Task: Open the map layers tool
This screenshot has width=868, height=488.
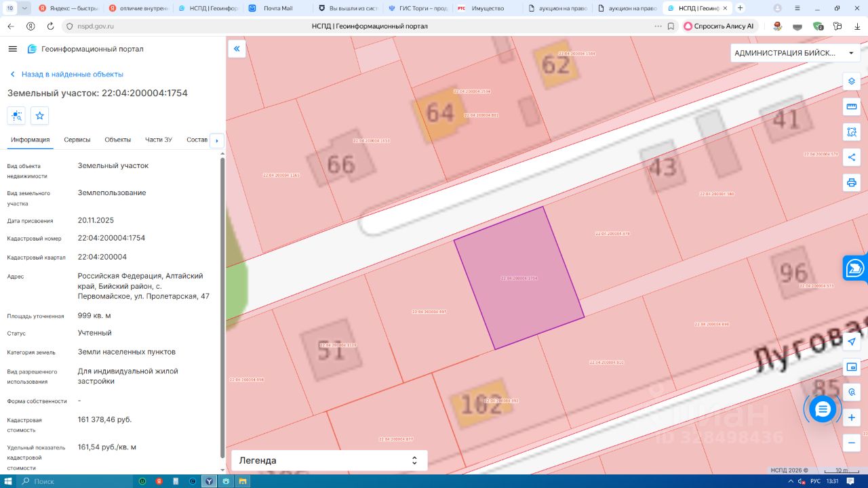Action: (852, 81)
